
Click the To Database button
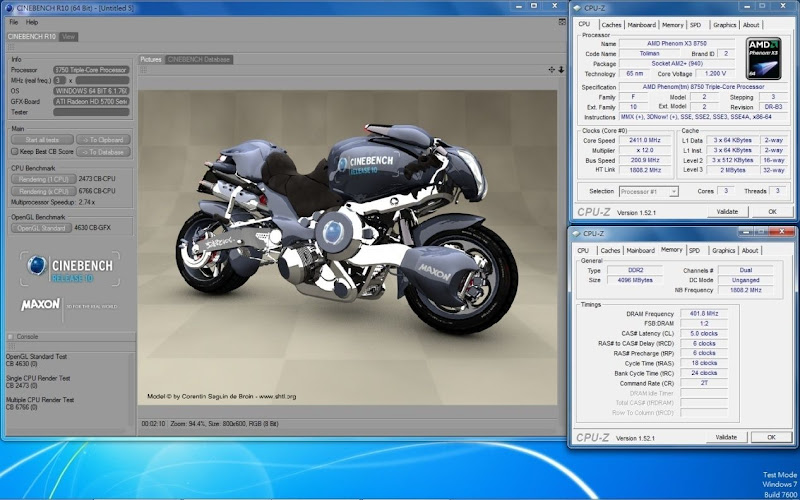coord(103,152)
